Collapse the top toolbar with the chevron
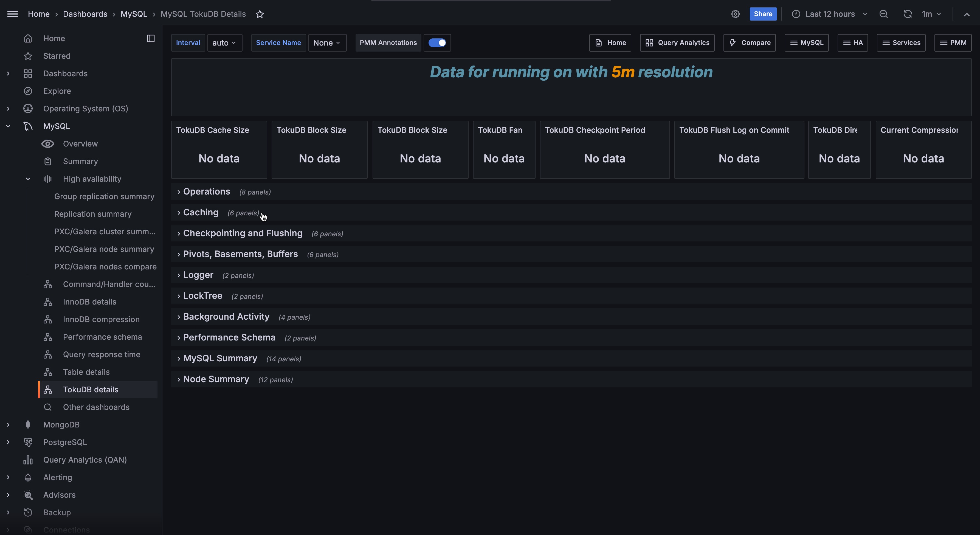 tap(966, 14)
